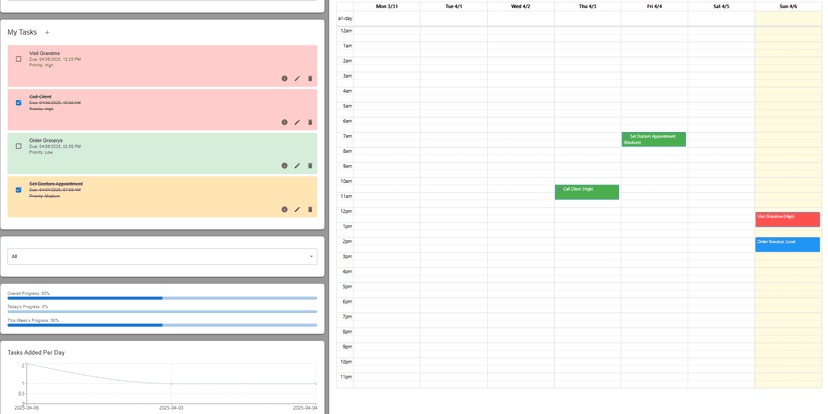Click the 2025-04-03 chart axis label
The height and width of the screenshot is (414, 828).
pyautogui.click(x=171, y=408)
